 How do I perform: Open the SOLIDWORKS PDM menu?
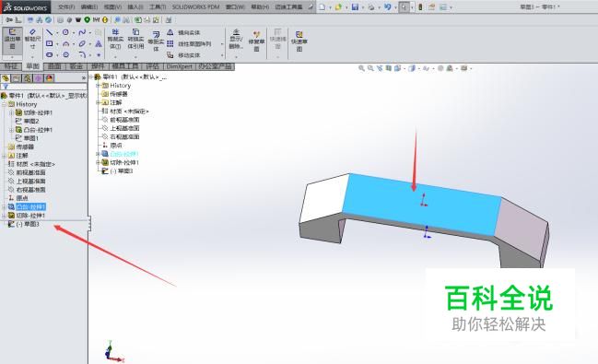click(x=195, y=6)
